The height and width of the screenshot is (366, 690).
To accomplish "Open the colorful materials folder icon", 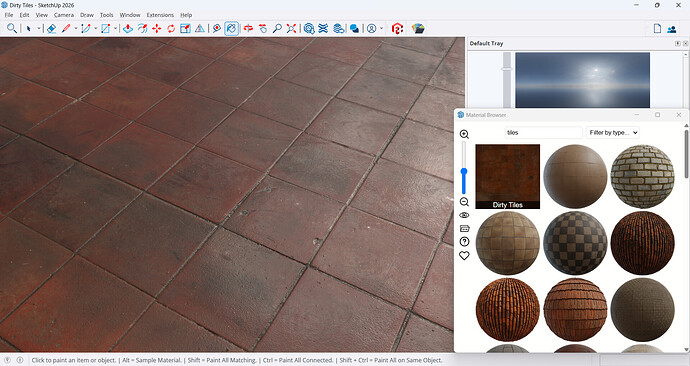I will (418, 29).
